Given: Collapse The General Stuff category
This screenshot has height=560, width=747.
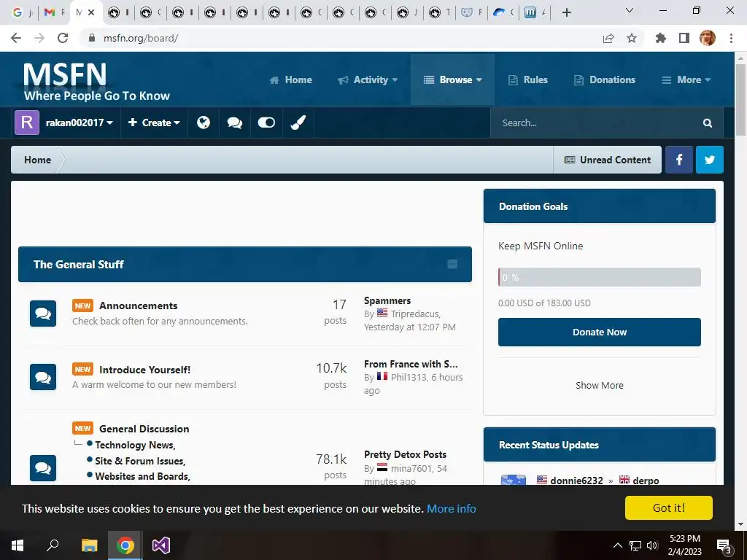Looking at the screenshot, I should 452,264.
